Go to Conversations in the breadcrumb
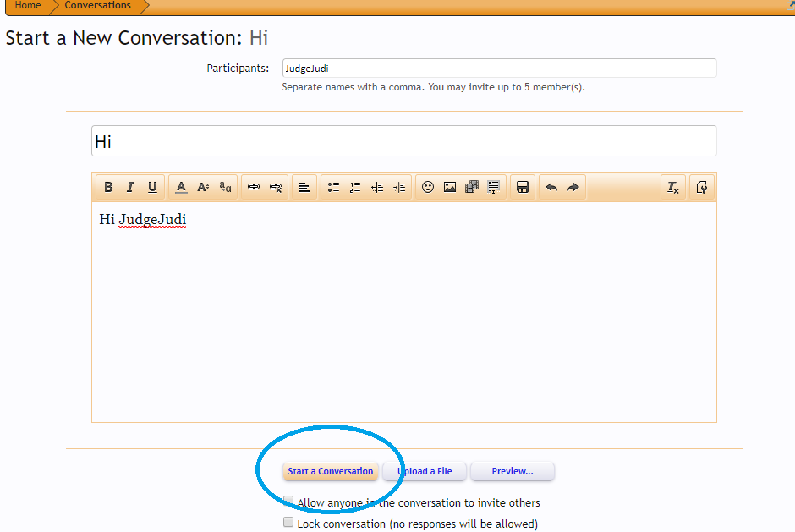The image size is (795, 532). tap(97, 6)
